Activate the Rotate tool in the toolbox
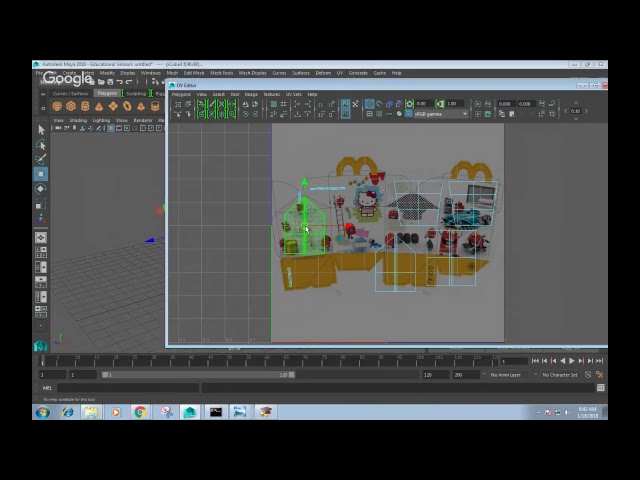640x480 pixels. click(x=41, y=189)
